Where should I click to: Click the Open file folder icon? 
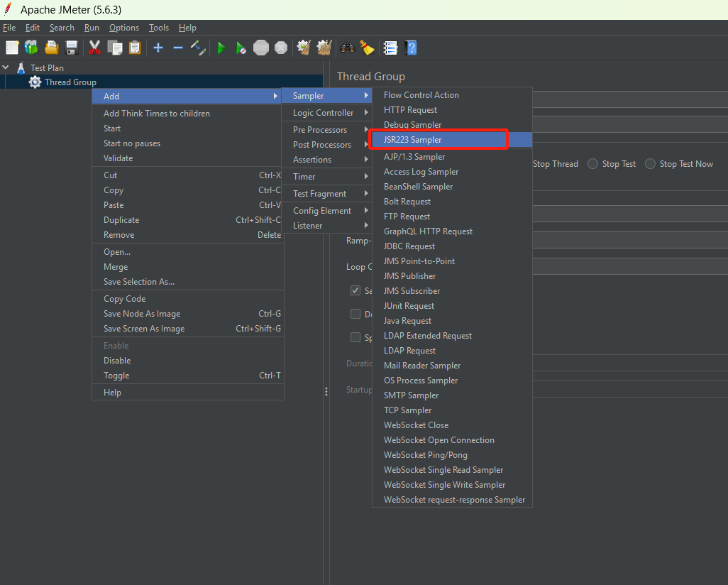click(x=52, y=48)
